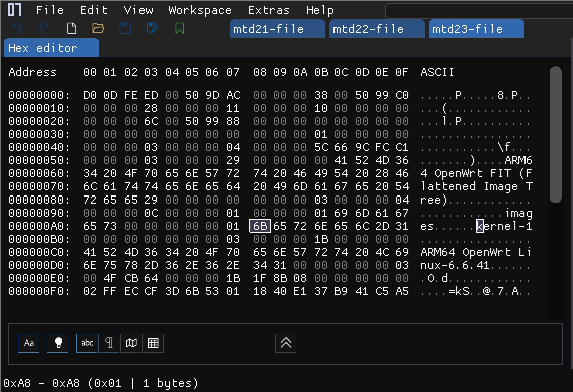
Task: Select the Hex editor tab
Action: click(x=52, y=48)
